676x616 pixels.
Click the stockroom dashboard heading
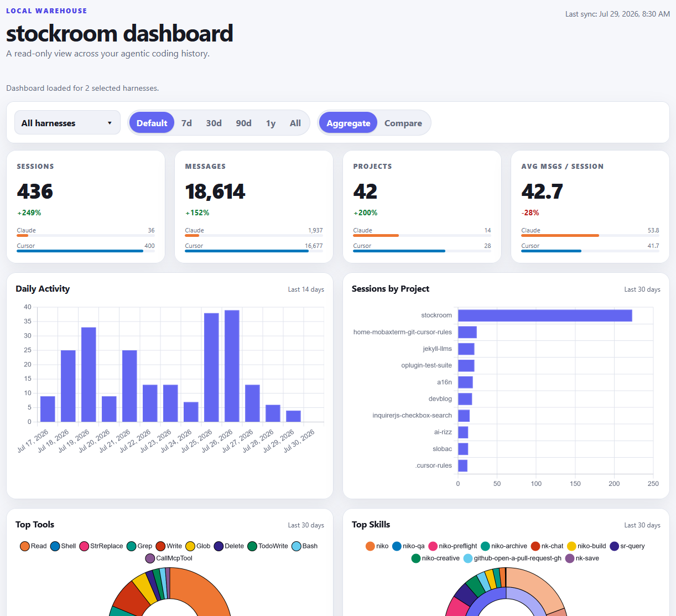[119, 33]
